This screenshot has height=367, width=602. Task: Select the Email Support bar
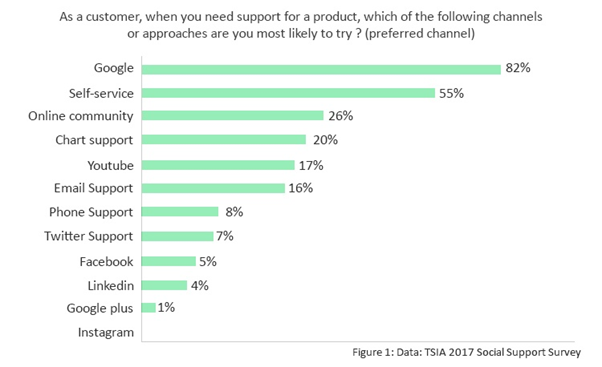tap(213, 188)
